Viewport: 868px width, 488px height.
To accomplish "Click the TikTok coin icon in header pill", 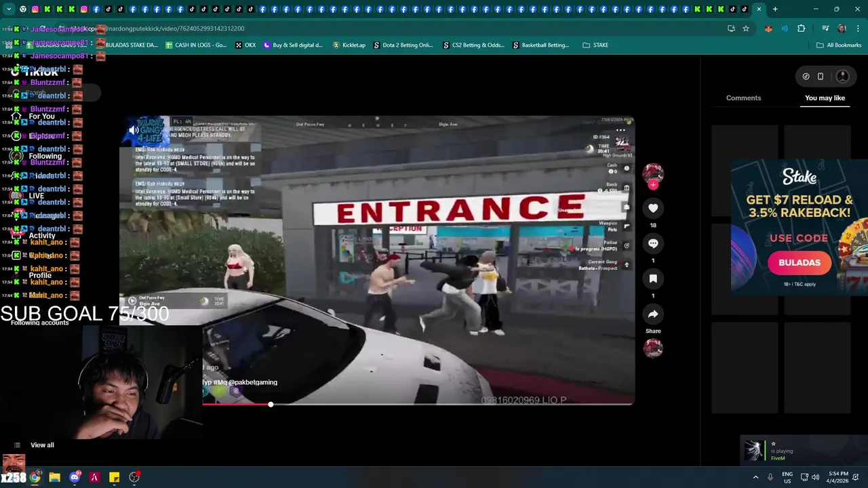I will point(806,77).
